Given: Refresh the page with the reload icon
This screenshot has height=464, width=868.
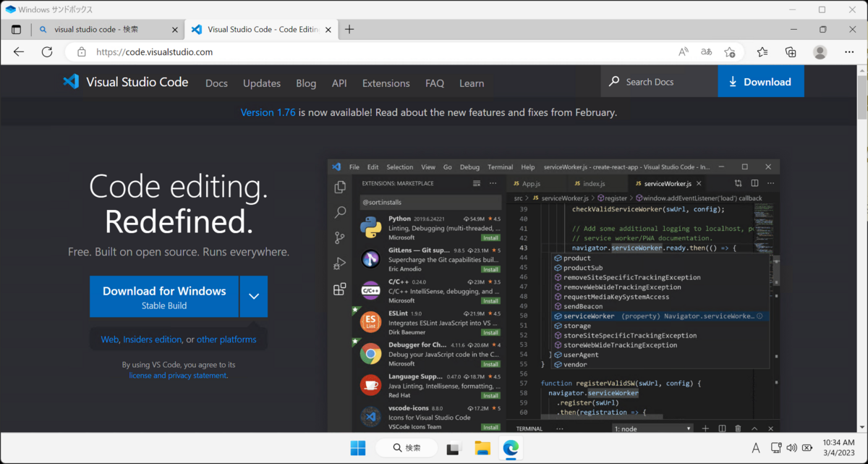Looking at the screenshot, I should [47, 52].
